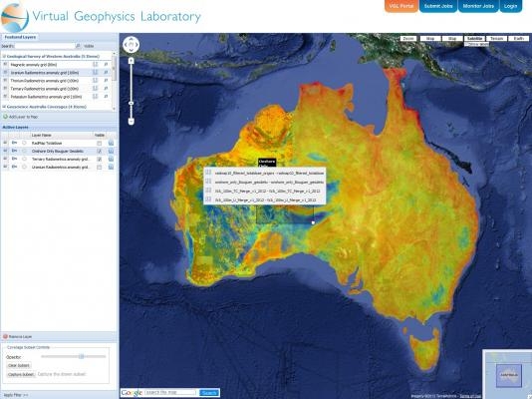Expand the Geoscience Australia Coverages group
Screen dimensions: 532x399
(4, 107)
